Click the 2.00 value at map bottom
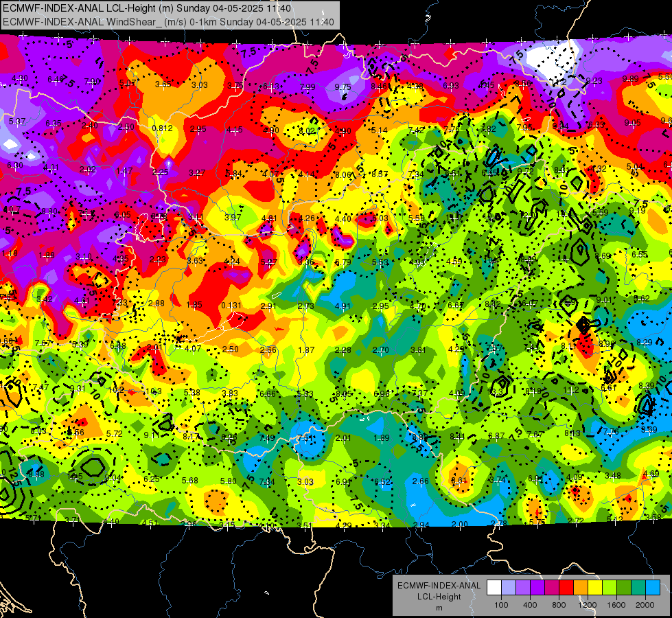 coord(459,524)
